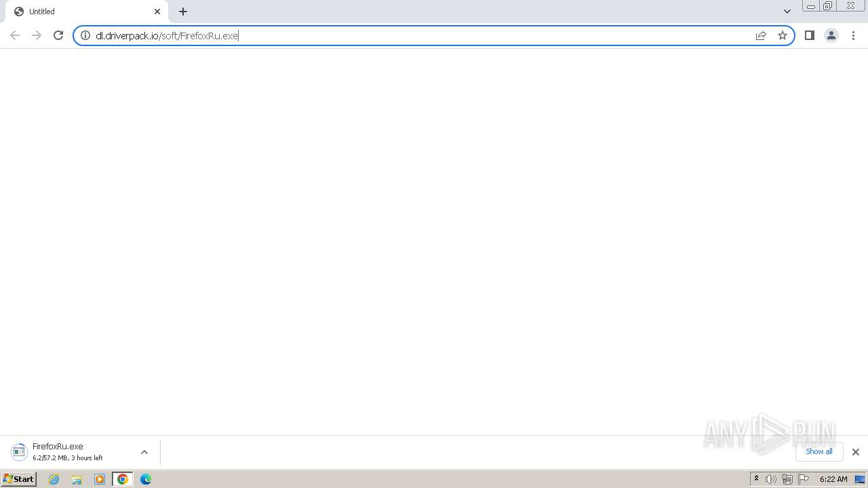Screen dimensions: 868x488
Task: Switch to Chrome taskbar icon
Action: (123, 479)
